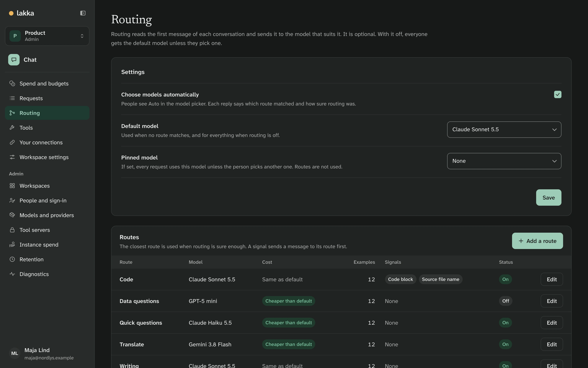Edit the Data questions route

(x=552, y=301)
